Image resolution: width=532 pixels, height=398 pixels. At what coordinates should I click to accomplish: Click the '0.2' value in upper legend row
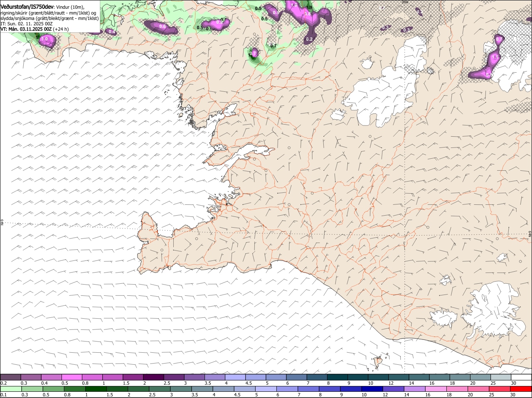coord(3,383)
